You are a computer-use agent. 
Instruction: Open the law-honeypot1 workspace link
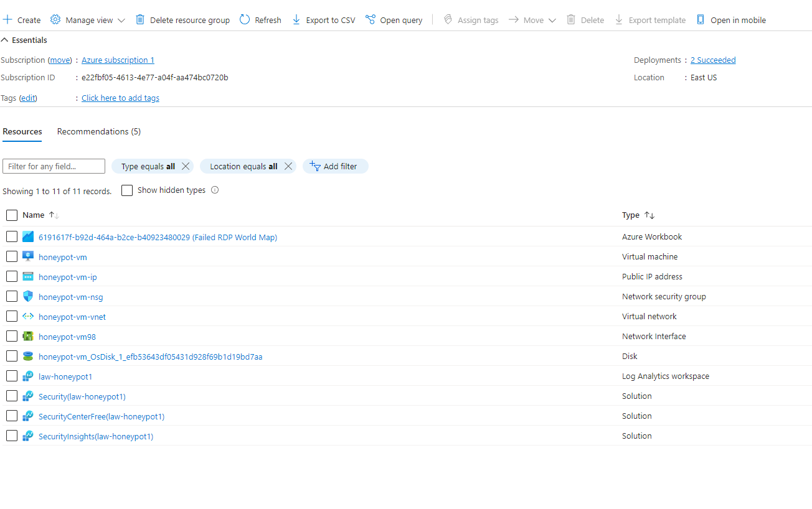point(65,376)
